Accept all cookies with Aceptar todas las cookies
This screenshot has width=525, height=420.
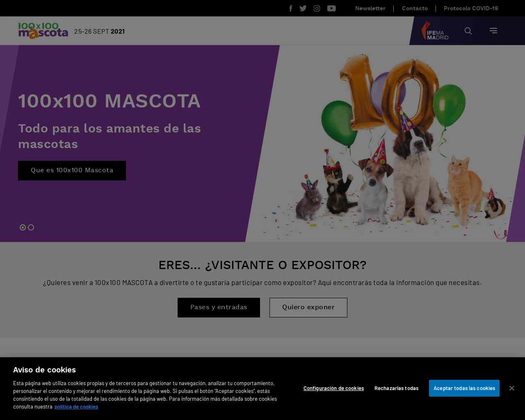(x=464, y=388)
